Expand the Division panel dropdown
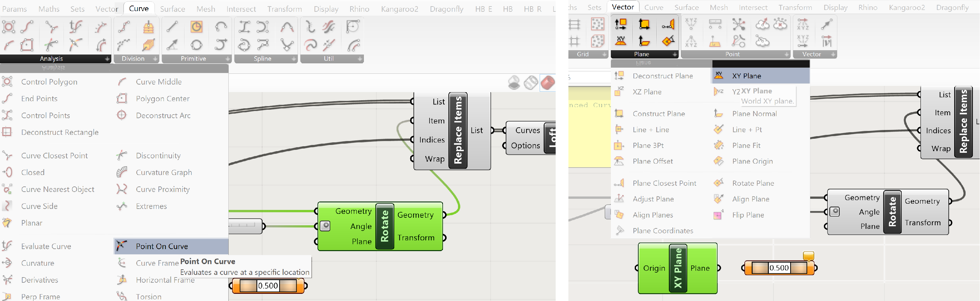 coord(155,59)
